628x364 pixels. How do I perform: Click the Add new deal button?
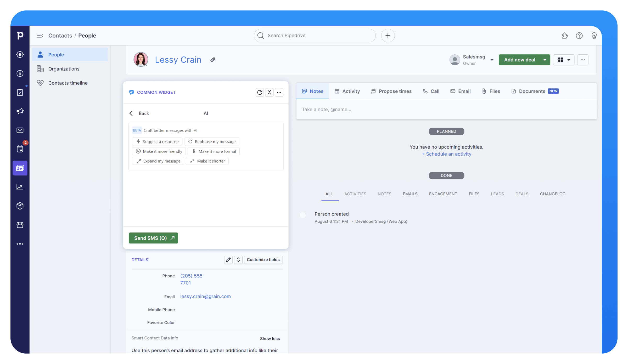click(x=520, y=60)
